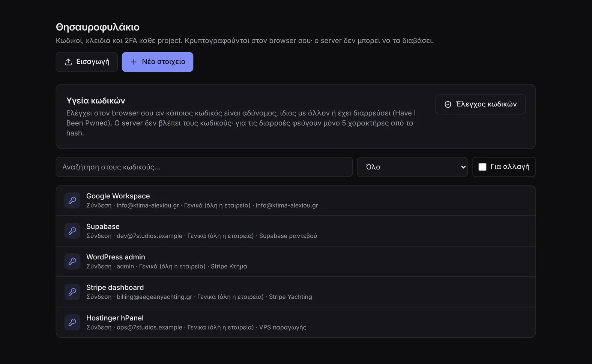592x364 pixels.
Task: Focus the Αναζήτηση στους κωδικούς search field
Action: coord(204,167)
